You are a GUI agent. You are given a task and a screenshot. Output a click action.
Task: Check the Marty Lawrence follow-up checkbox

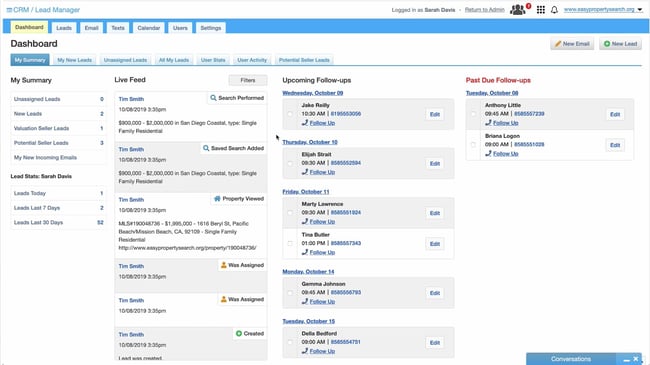[x=290, y=213]
